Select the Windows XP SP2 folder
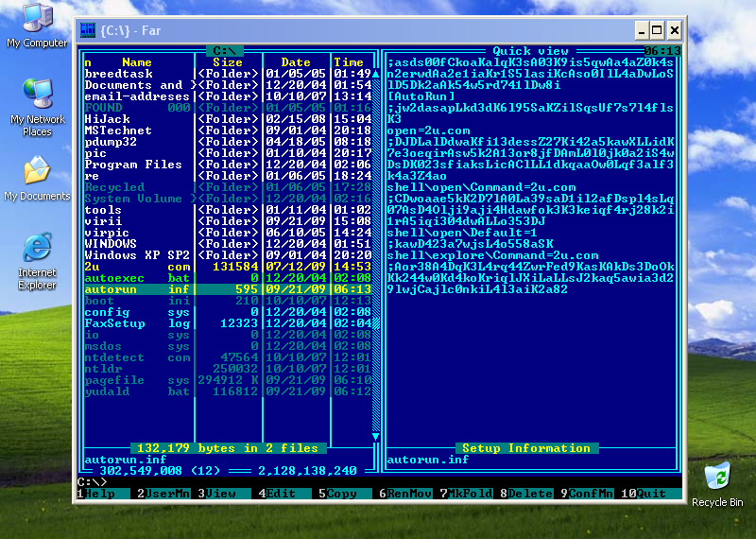756x539 pixels. (x=228, y=255)
